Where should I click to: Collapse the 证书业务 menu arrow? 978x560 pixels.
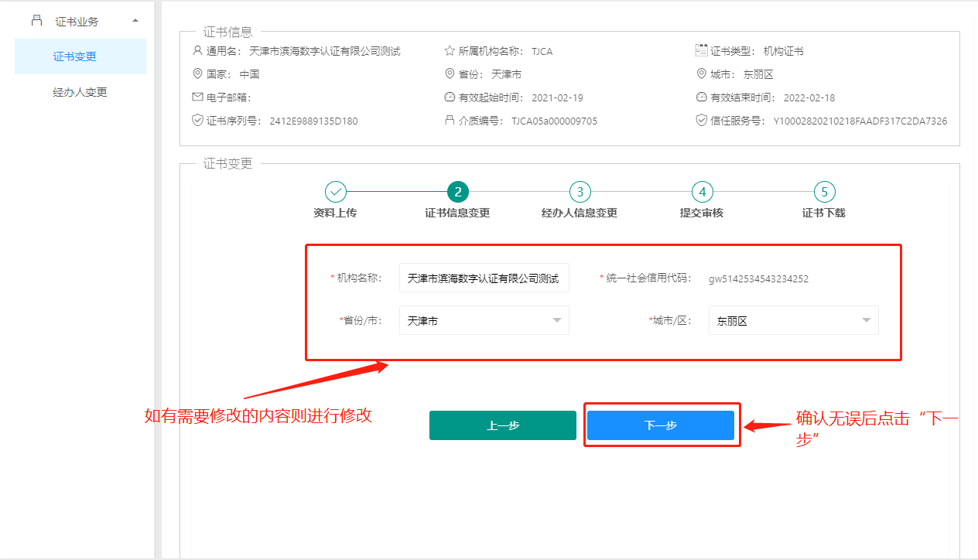coord(136,20)
